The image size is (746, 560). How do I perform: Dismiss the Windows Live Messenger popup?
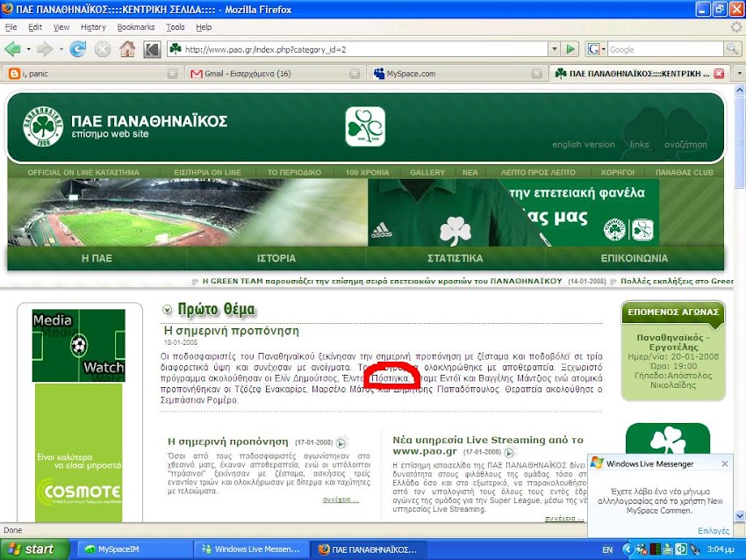tap(724, 463)
